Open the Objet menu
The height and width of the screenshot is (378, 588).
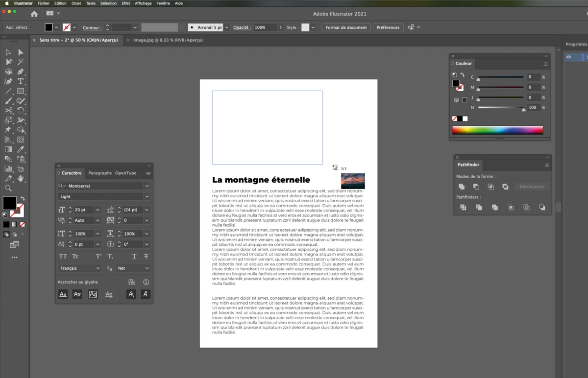pyautogui.click(x=76, y=3)
